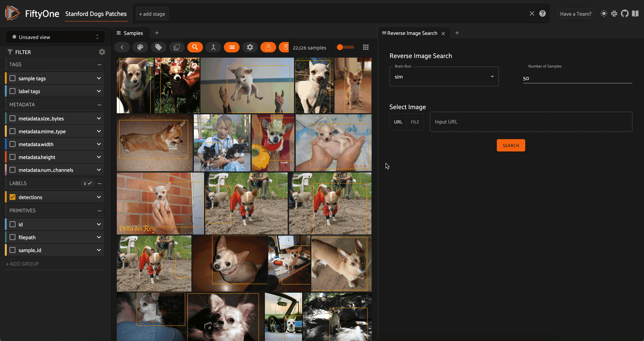The width and height of the screenshot is (644, 341).
Task: Expand the filepath field chevron
Action: pyautogui.click(x=99, y=237)
